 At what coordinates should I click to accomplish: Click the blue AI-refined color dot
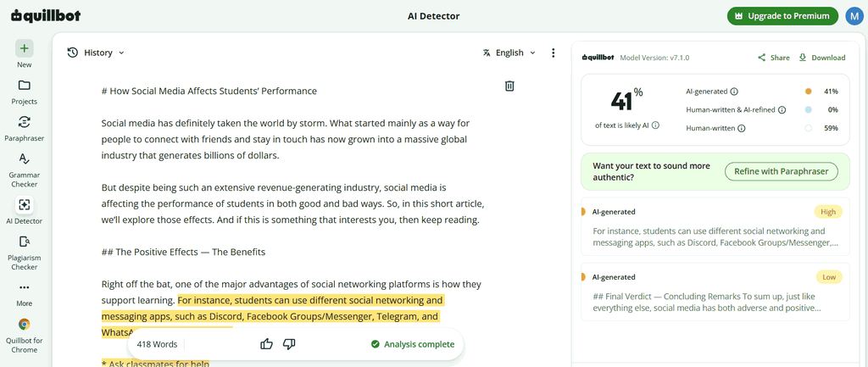click(808, 109)
